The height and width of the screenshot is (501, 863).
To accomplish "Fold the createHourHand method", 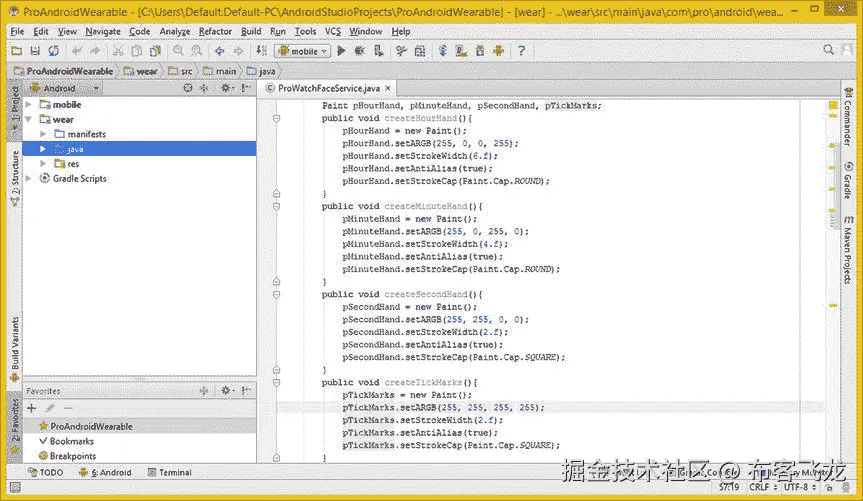I will tap(276, 118).
